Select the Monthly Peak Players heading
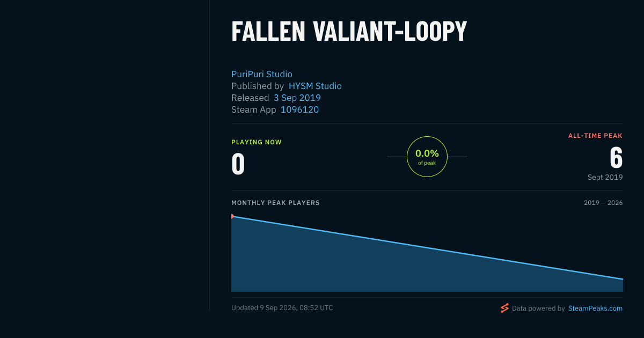This screenshot has height=338, width=644. pos(275,203)
